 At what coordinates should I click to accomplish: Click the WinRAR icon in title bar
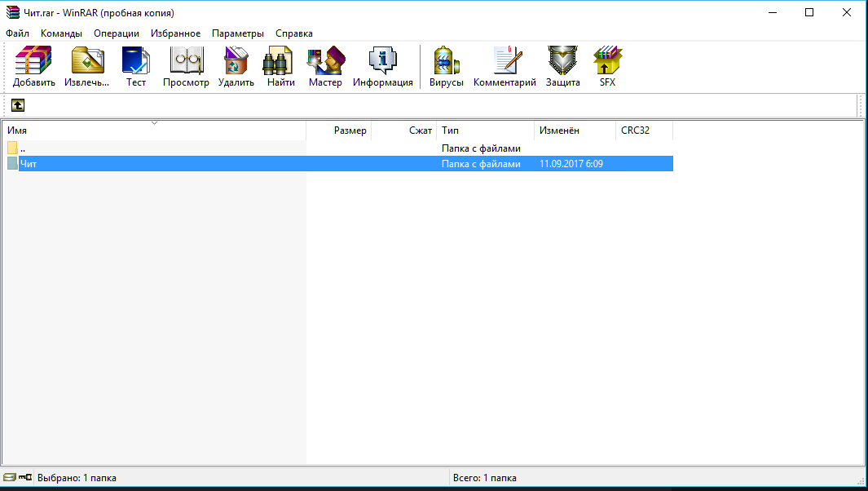click(x=13, y=12)
